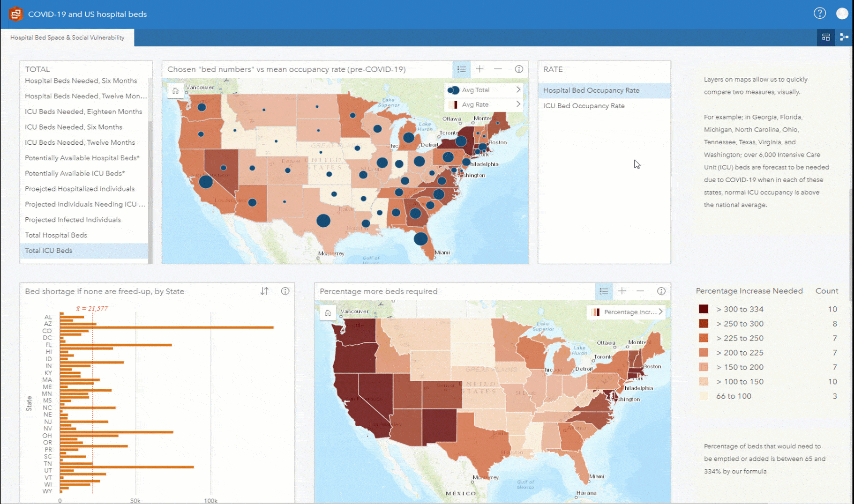Zoom out on percentage beds map
This screenshot has width=854, height=504.
click(x=640, y=291)
